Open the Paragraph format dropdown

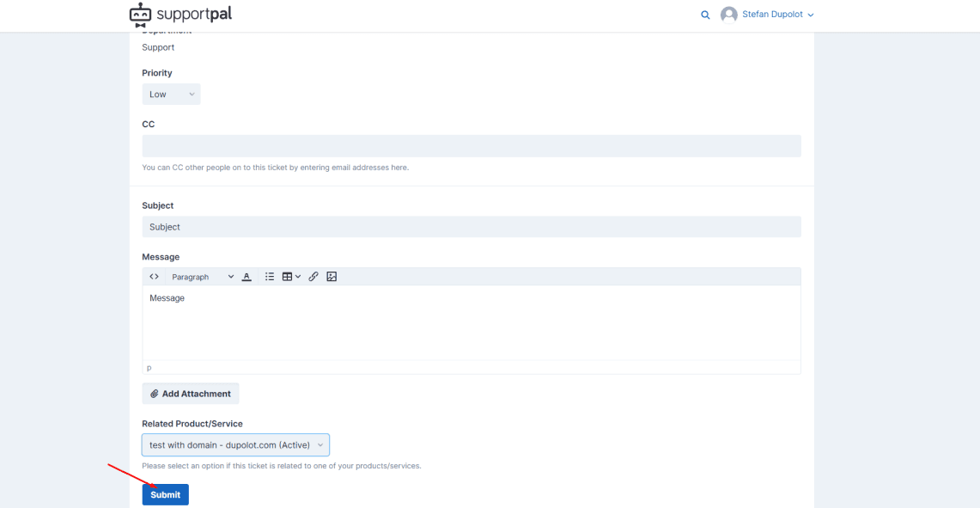[203, 277]
